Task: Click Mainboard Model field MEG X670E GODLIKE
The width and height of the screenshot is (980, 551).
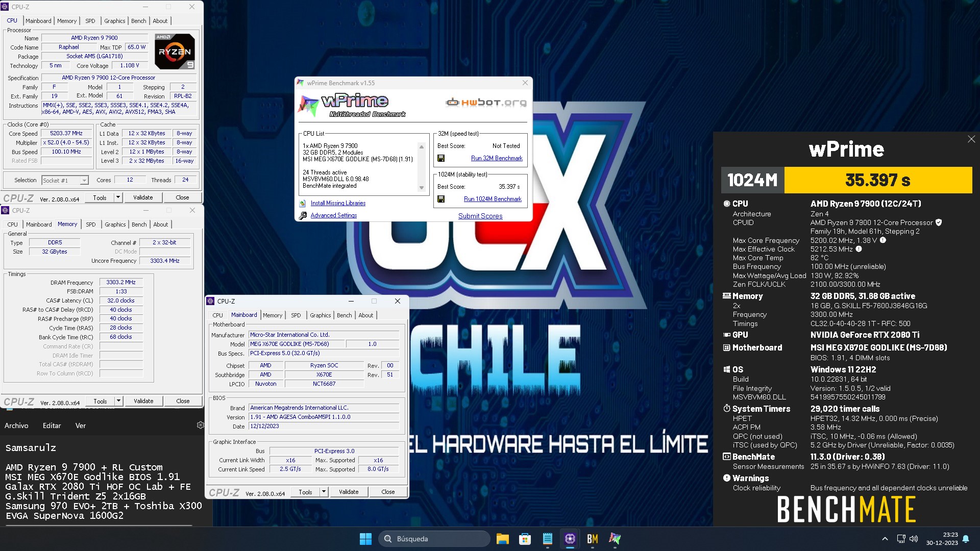Action: click(x=297, y=344)
